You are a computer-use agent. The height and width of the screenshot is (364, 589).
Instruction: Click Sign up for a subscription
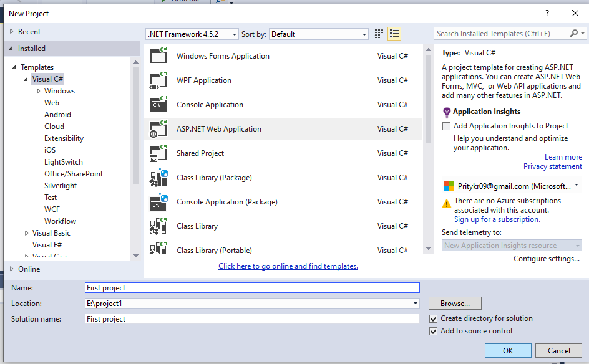(497, 219)
